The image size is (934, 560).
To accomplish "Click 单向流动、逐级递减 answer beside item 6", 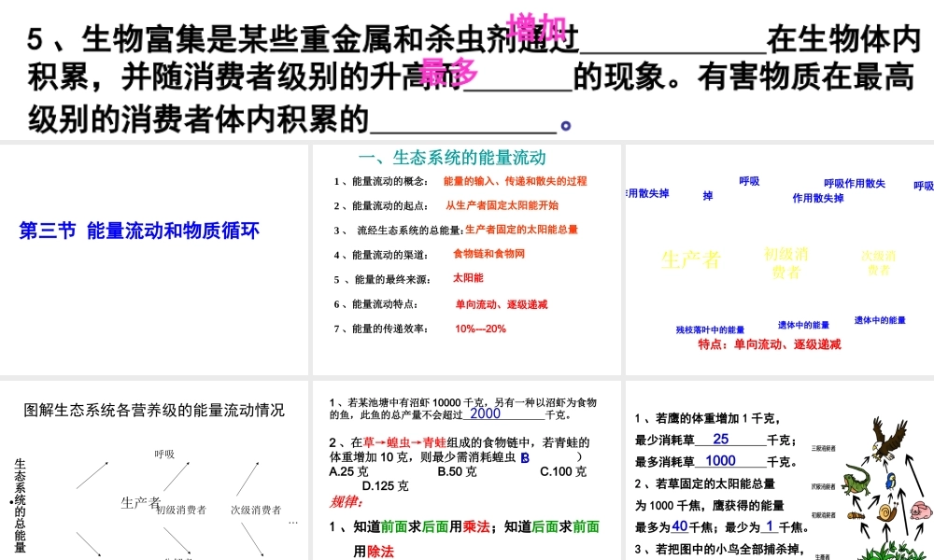I will (502, 304).
